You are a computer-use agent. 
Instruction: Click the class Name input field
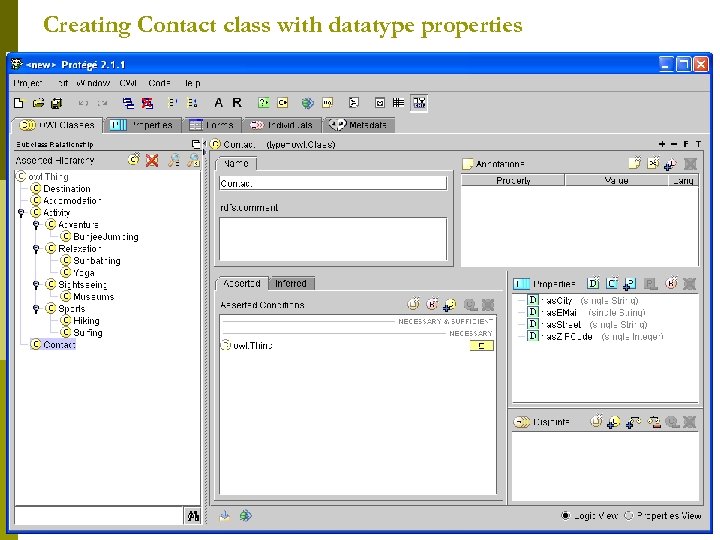pos(333,183)
